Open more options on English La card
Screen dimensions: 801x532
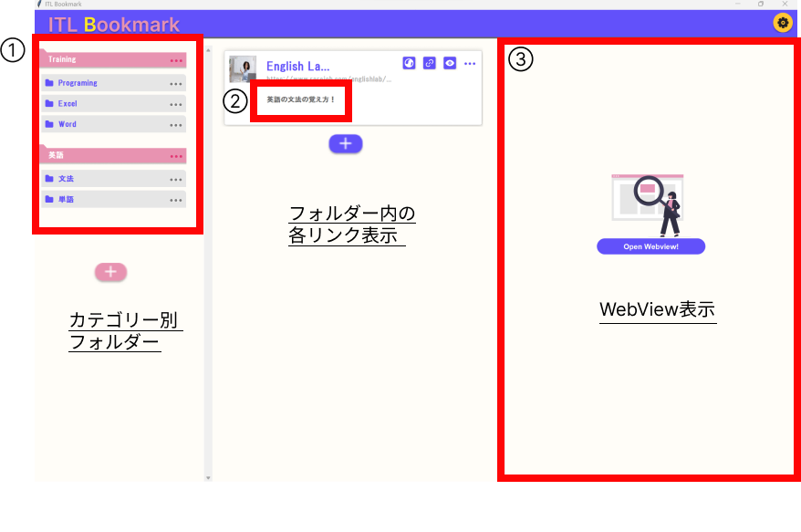click(470, 63)
